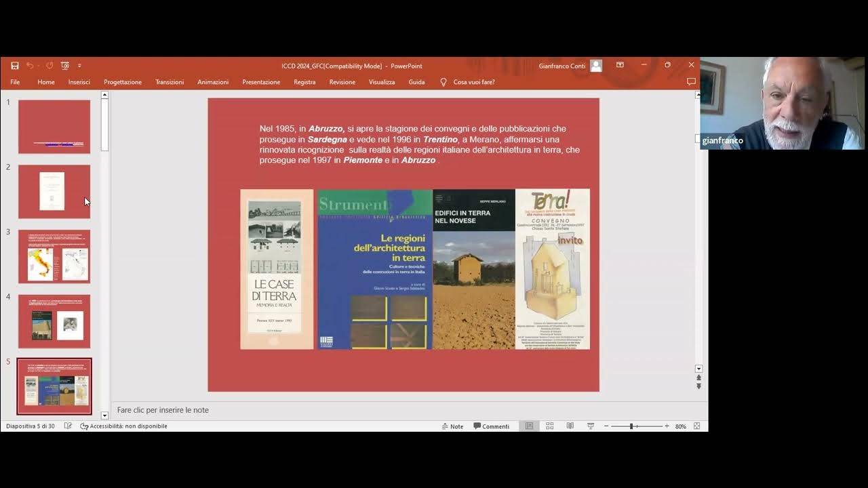Click the 'Terra!' convegno invito poster image
The height and width of the screenshot is (488, 868).
553,269
